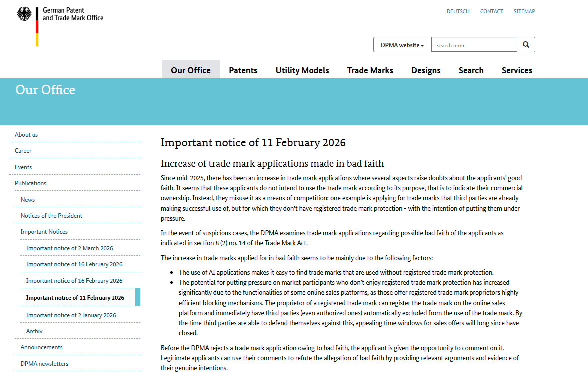Open the Trade Marks menu
Image resolution: width=588 pixels, height=375 pixels.
370,70
